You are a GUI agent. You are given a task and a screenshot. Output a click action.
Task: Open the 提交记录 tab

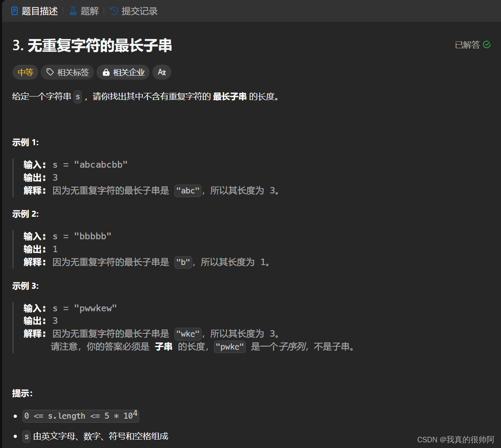133,11
